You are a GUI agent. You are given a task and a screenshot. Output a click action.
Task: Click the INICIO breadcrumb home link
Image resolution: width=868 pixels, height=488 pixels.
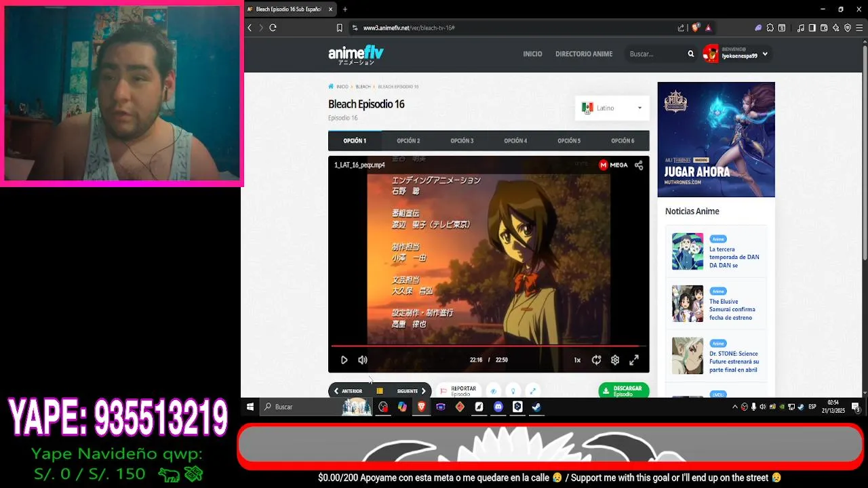pyautogui.click(x=338, y=87)
